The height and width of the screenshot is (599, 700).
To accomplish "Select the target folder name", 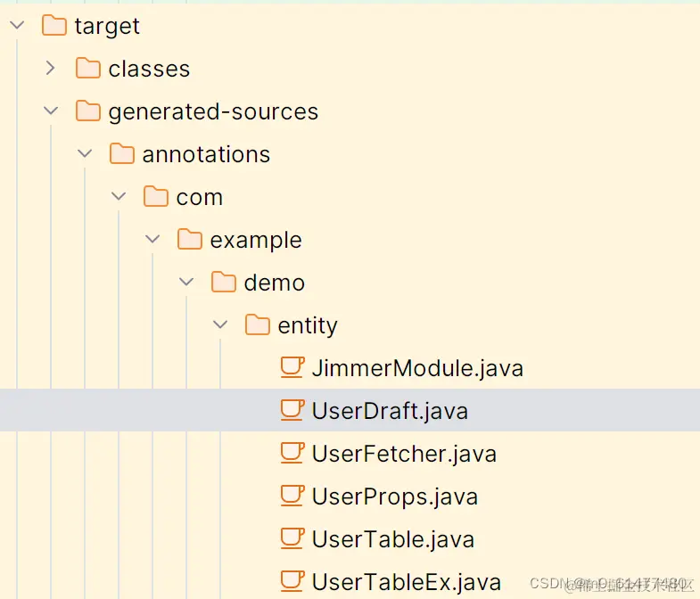I will [107, 27].
